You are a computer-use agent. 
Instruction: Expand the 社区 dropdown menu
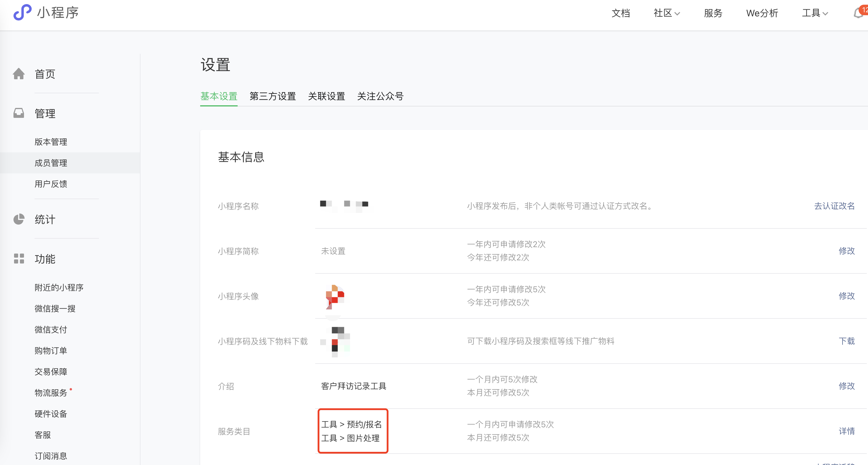[666, 13]
